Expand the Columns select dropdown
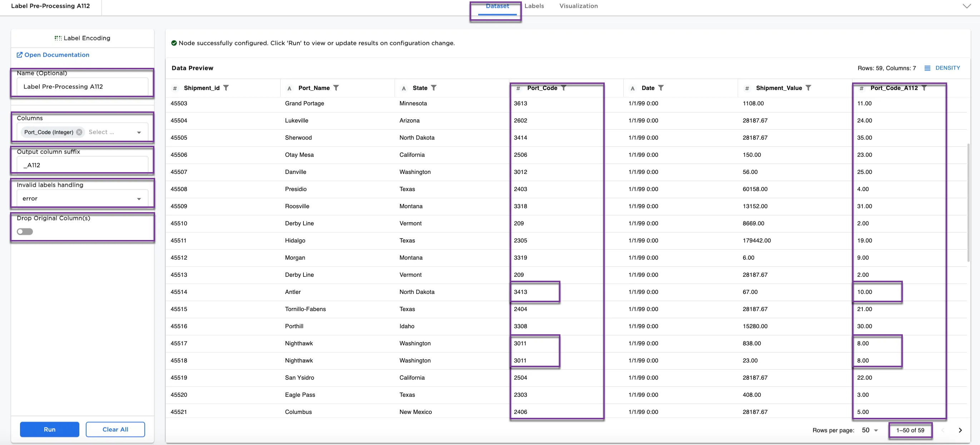 [139, 132]
